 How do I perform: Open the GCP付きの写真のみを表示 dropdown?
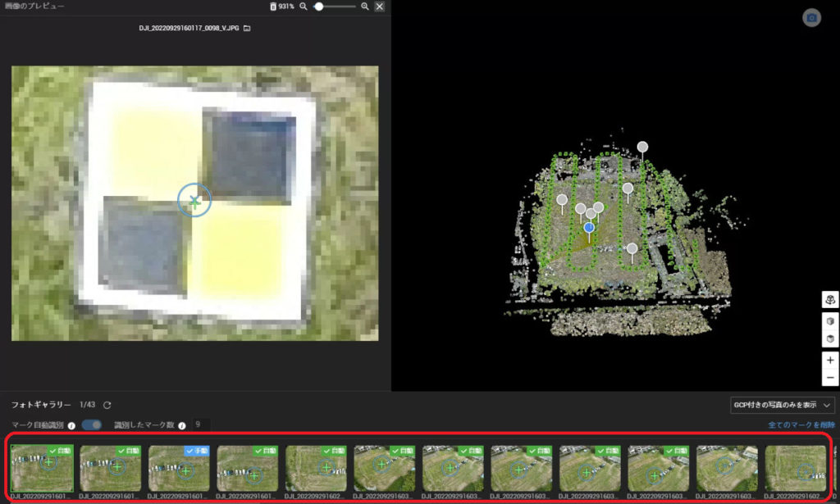tap(782, 405)
